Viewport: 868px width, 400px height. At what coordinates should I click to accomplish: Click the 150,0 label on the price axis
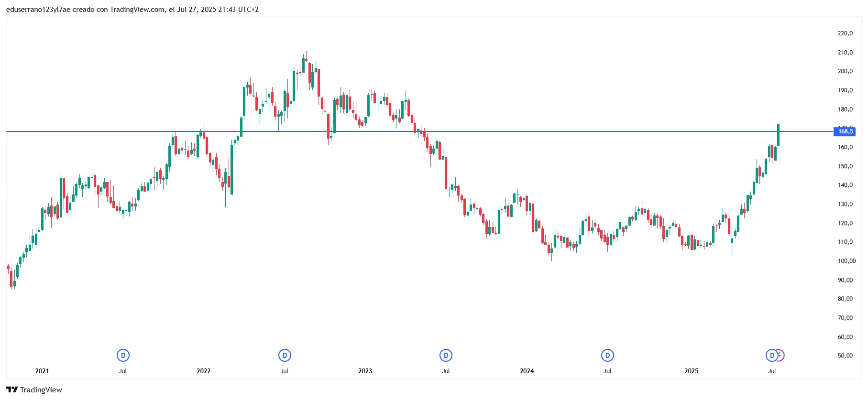[x=845, y=166]
